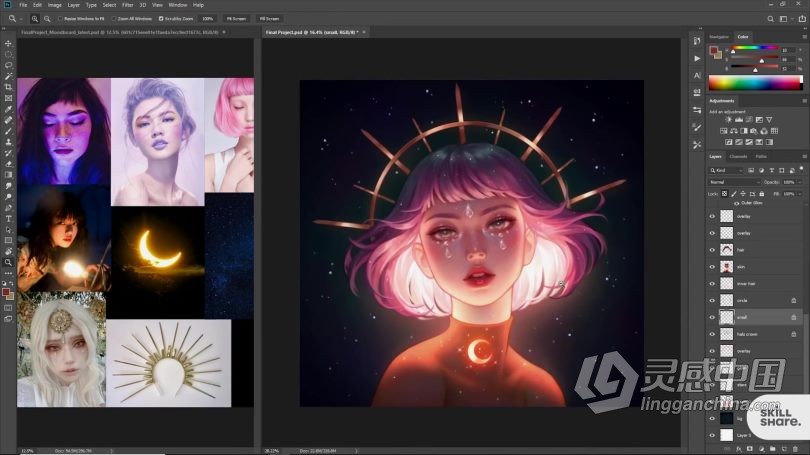Screen dimensions: 810x455
Task: Open the Window menu
Action: pos(178,5)
